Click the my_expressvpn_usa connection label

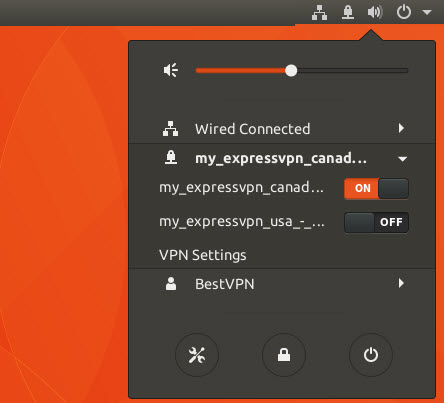(x=242, y=222)
